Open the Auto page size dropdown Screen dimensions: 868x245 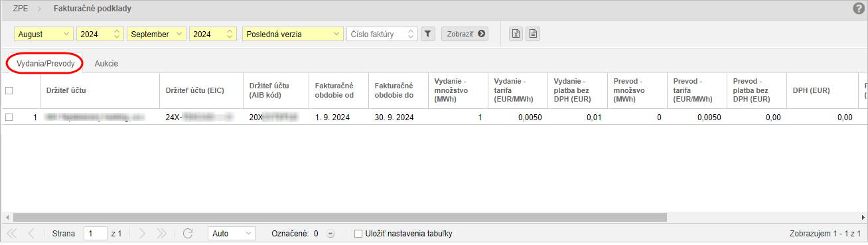click(x=231, y=234)
